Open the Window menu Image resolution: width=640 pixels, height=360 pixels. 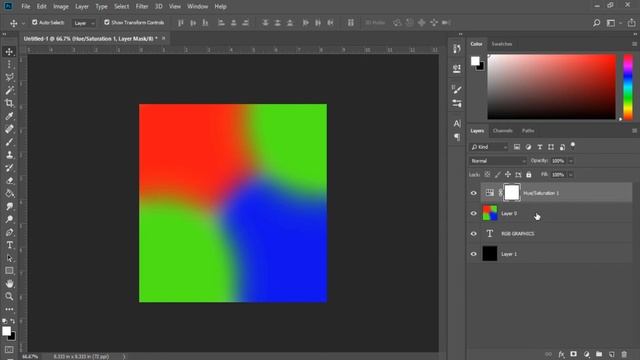tap(198, 7)
